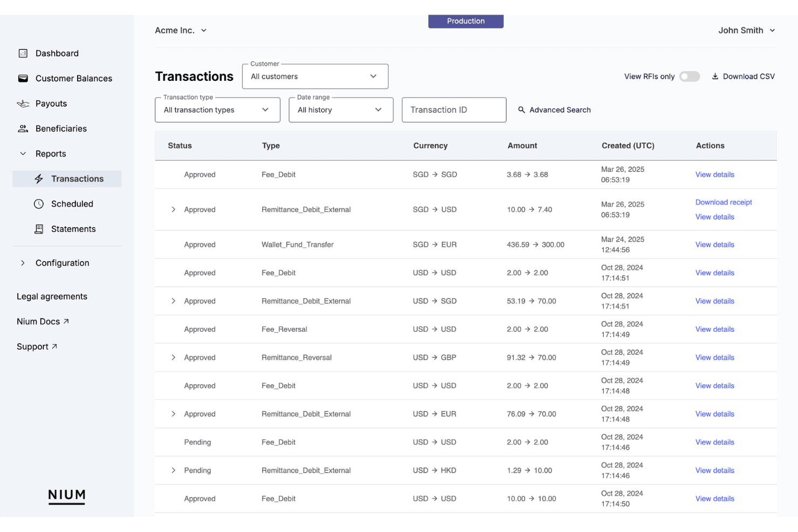798x532 pixels.
Task: Open Legal agreements in sidebar
Action: pyautogui.click(x=52, y=296)
